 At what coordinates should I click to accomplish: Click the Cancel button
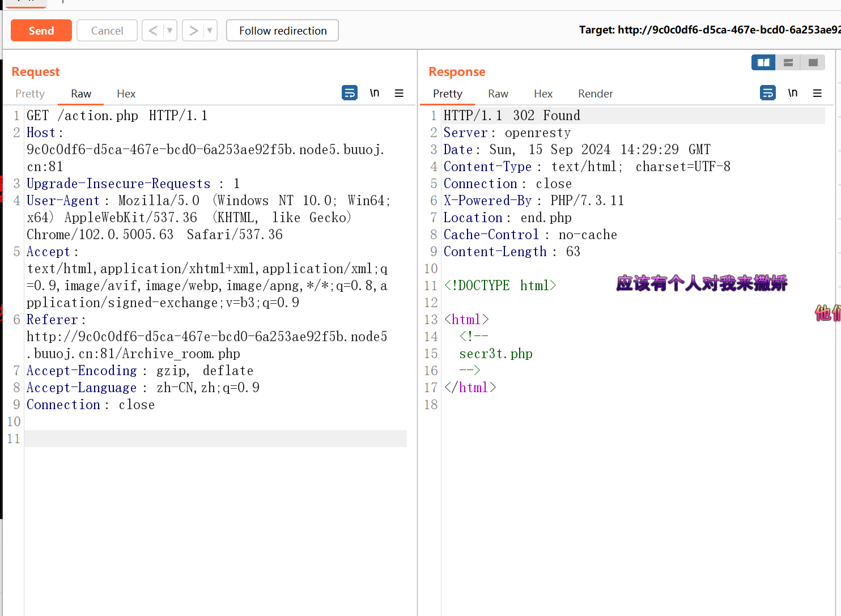pos(107,31)
